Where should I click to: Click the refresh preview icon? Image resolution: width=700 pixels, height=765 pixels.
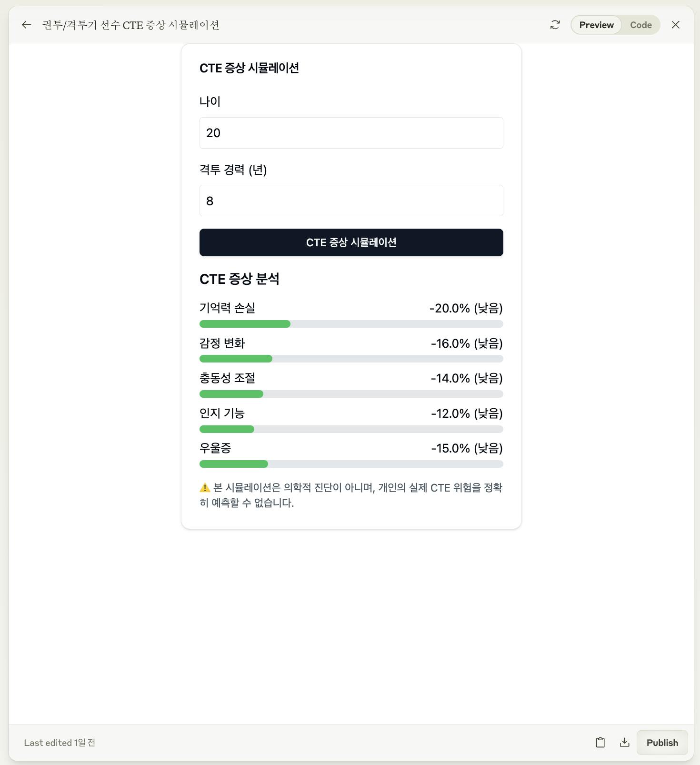coord(555,25)
